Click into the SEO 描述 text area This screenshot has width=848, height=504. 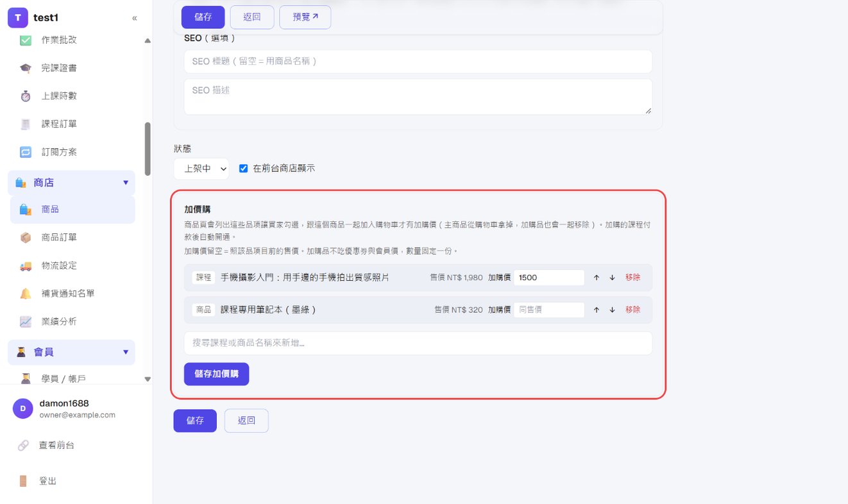418,97
